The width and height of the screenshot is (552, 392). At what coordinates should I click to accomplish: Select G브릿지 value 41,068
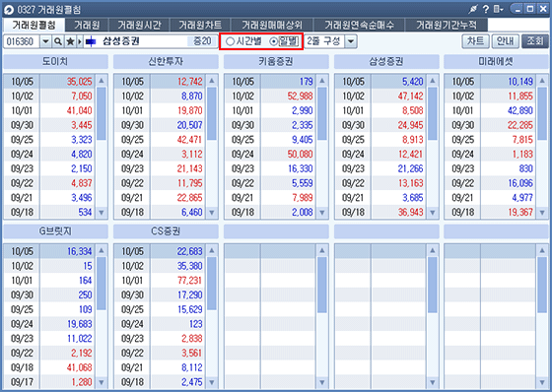click(79, 367)
